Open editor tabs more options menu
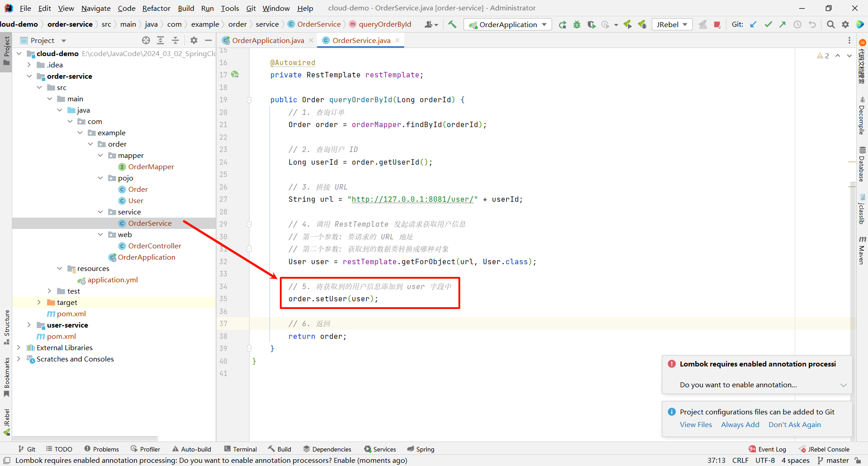This screenshot has width=868, height=466. [x=849, y=40]
